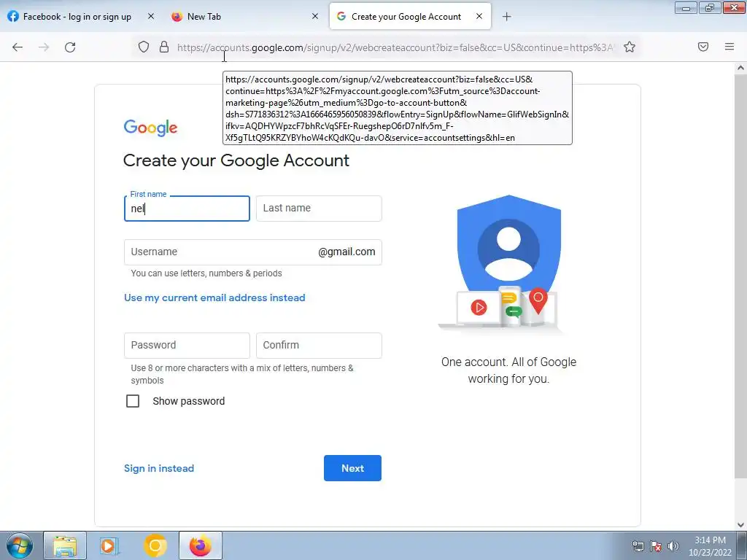Viewport: 747px width, 560px height.
Task: Close the New Tab tab
Action: 315,16
